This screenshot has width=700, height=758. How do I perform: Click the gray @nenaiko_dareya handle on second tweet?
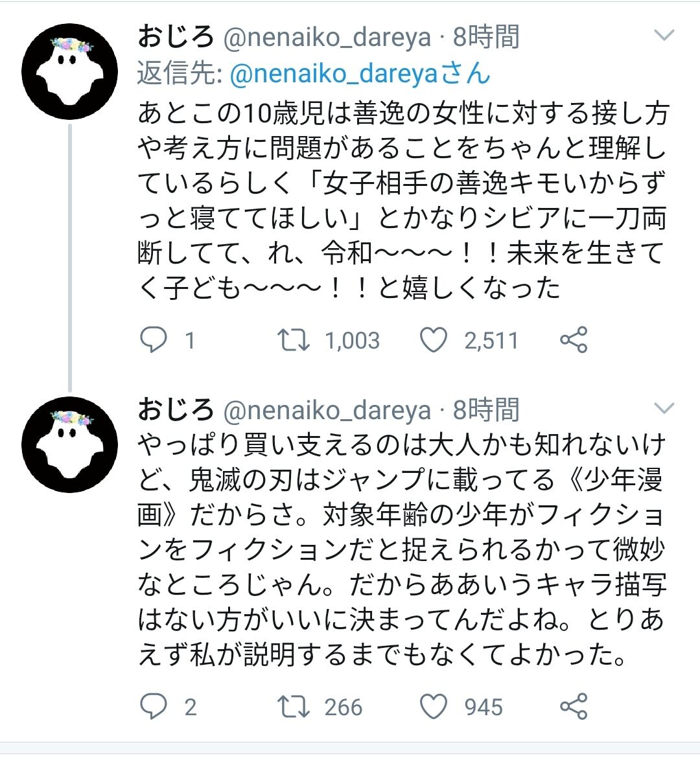click(327, 411)
